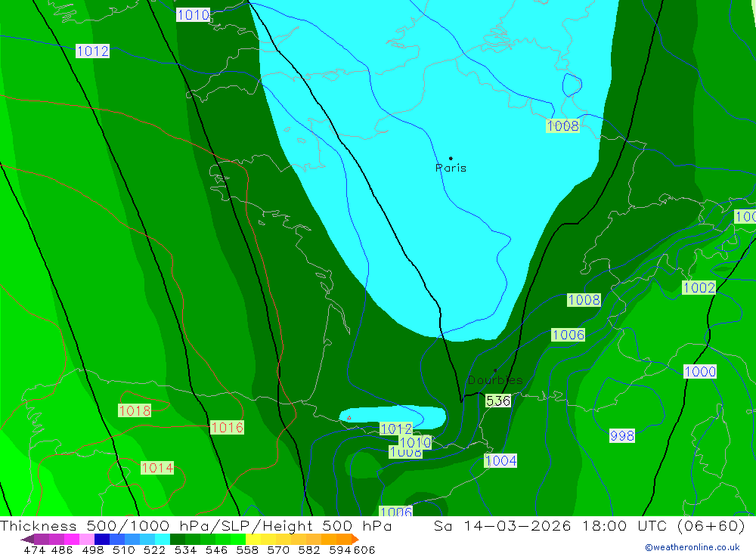Click the 1004 isobar label
The width and height of the screenshot is (756, 554).
(x=500, y=461)
